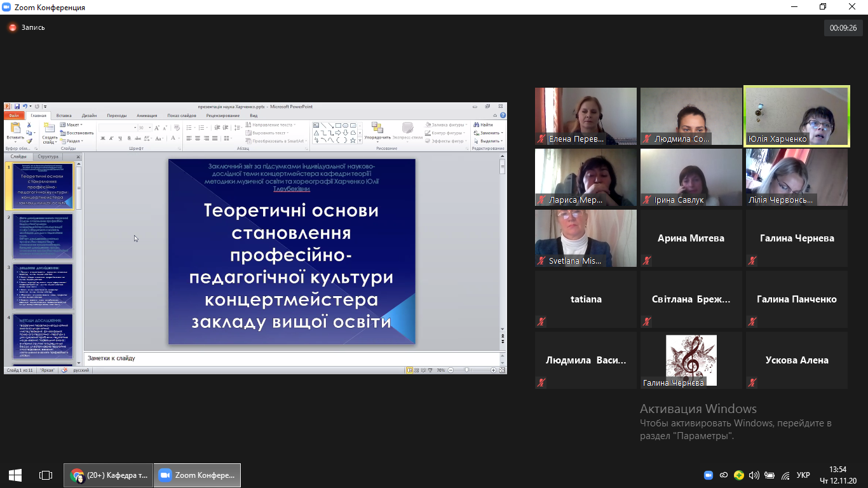The height and width of the screenshot is (488, 868).
Task: Click the Task View taskbar icon
Action: click(46, 475)
